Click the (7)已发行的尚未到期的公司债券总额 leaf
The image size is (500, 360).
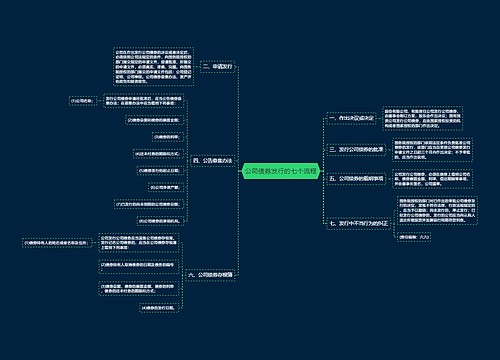point(148,204)
